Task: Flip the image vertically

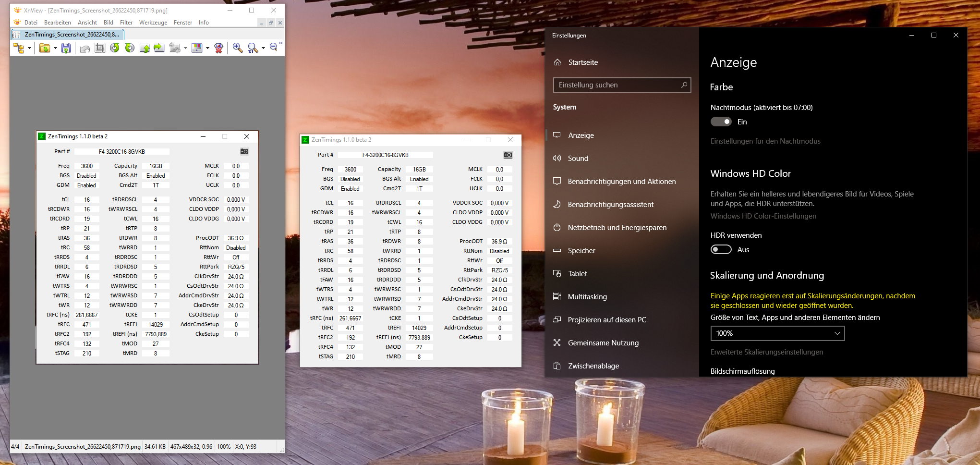Action: tap(145, 48)
